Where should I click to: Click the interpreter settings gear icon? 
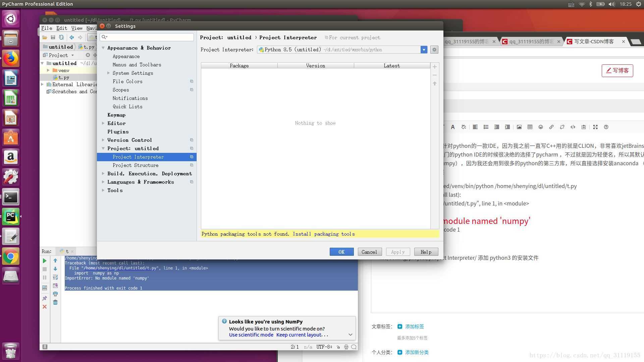pos(434,50)
